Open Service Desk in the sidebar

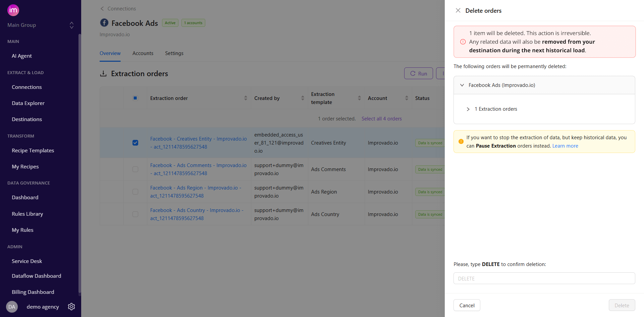coord(27,261)
